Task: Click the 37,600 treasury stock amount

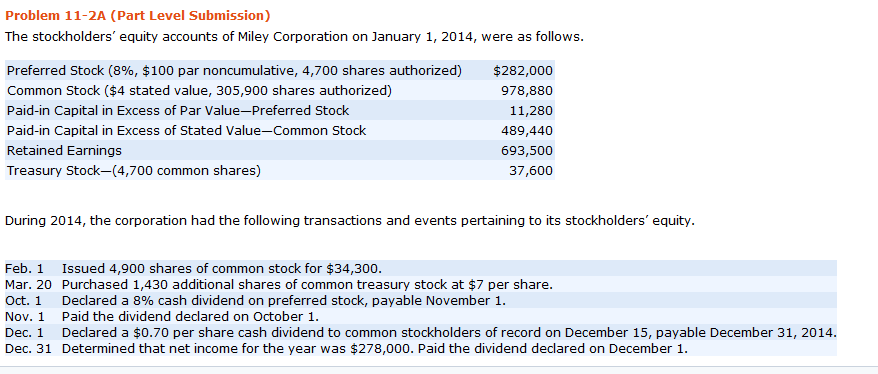Action: [x=531, y=171]
